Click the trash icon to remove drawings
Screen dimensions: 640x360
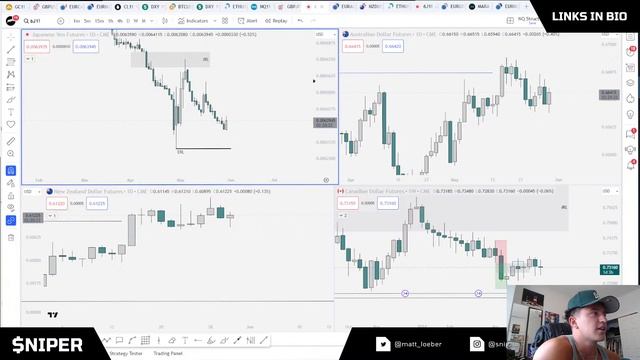[x=11, y=238]
